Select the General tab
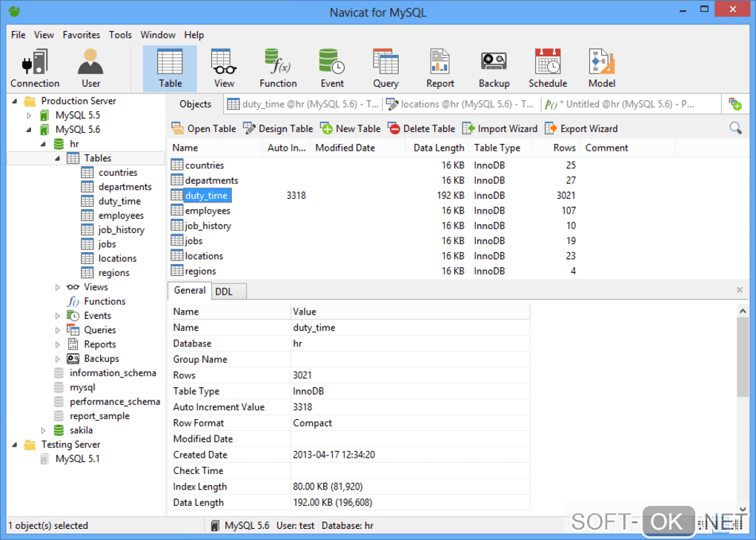The image size is (756, 540). [x=190, y=290]
